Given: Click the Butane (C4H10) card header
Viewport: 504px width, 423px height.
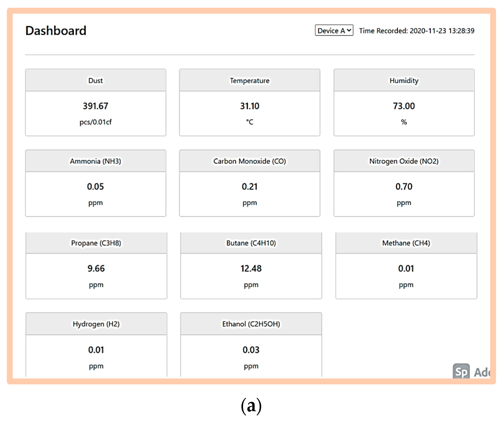Looking at the screenshot, I should (x=251, y=243).
